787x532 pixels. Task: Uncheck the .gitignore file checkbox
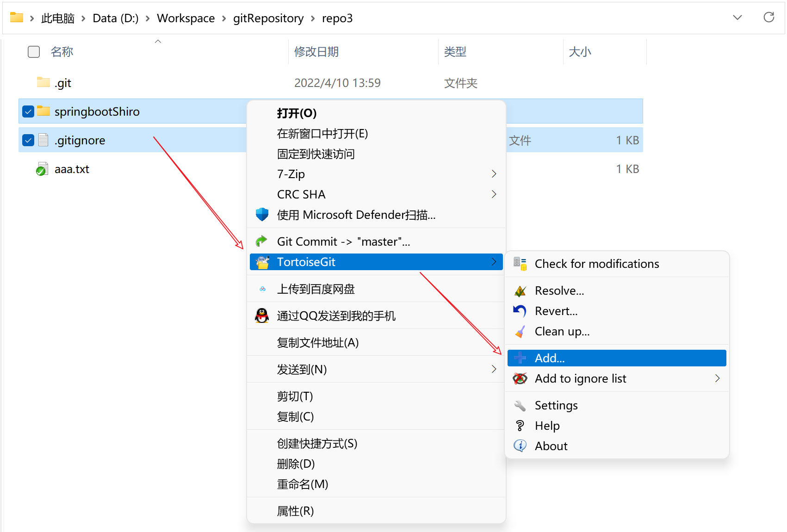pyautogui.click(x=28, y=140)
